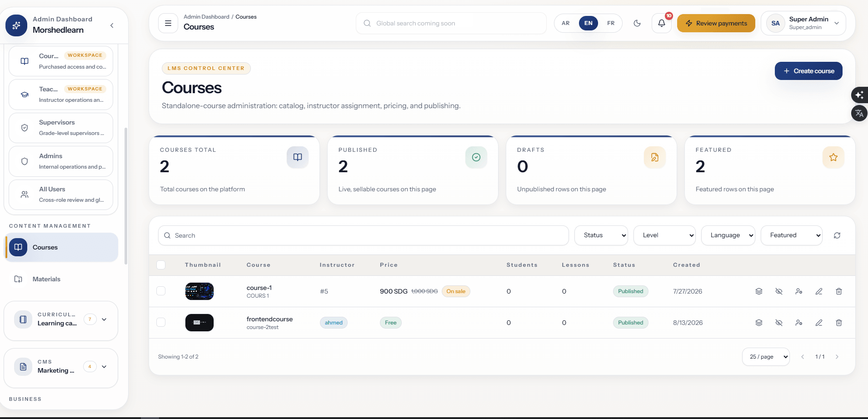
Task: Click the refresh filters icon
Action: pos(837,235)
